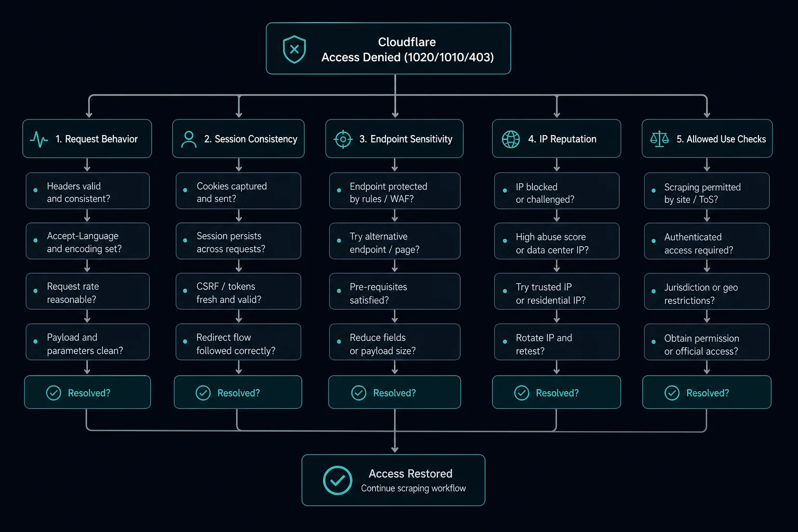Click Resolved? label in Allowed Use Checks column
Viewport: 798px width, 532px height.
[x=708, y=393]
